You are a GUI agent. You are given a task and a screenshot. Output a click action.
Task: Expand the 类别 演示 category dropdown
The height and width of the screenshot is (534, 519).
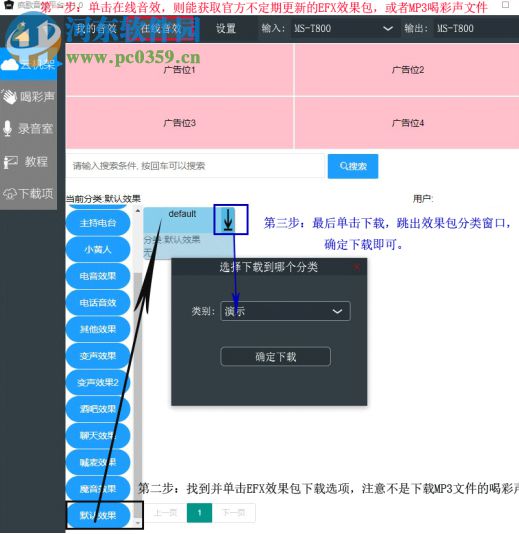tap(285, 311)
